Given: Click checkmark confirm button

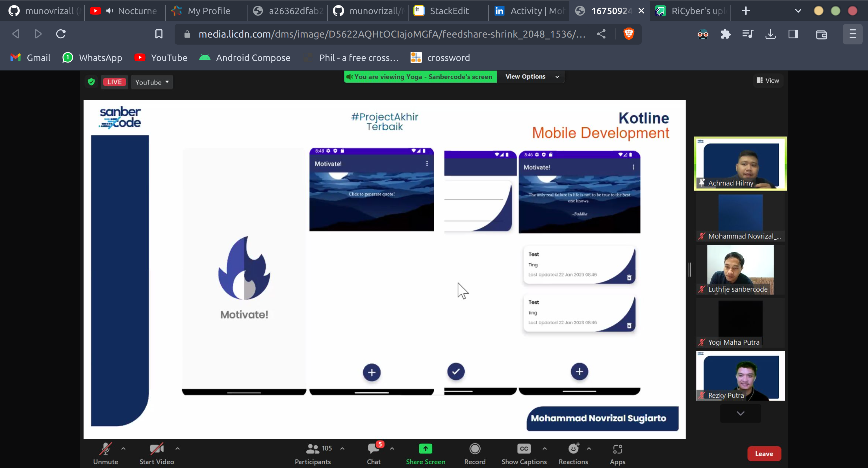Looking at the screenshot, I should pos(456,372).
